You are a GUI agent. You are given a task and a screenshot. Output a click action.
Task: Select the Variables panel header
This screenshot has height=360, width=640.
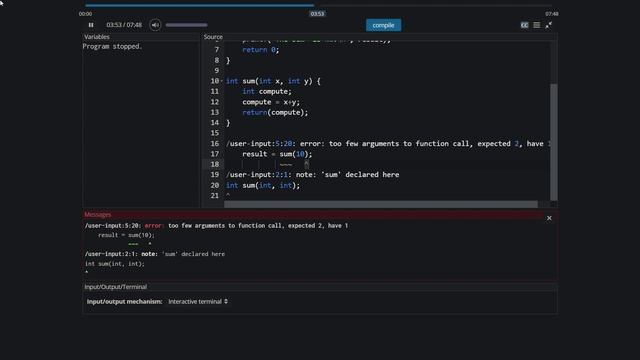click(x=140, y=37)
